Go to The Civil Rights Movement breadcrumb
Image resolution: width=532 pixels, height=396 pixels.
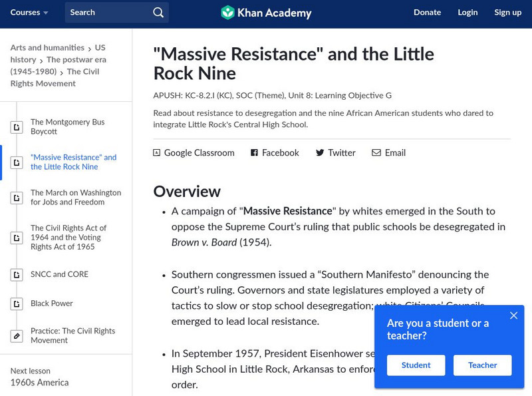tap(82, 71)
